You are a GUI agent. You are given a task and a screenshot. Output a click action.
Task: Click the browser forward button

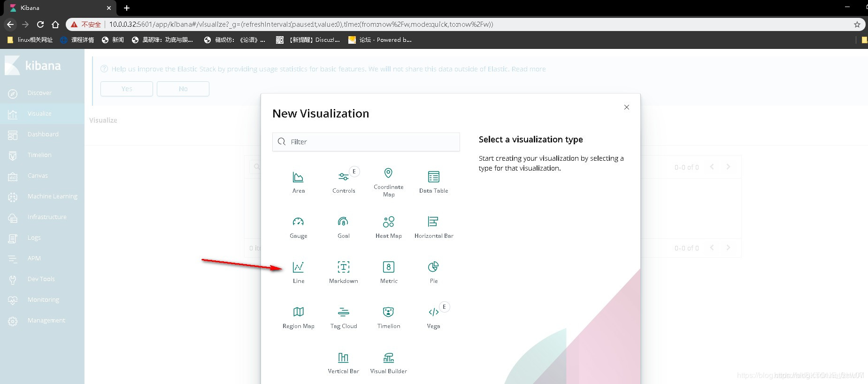point(25,24)
